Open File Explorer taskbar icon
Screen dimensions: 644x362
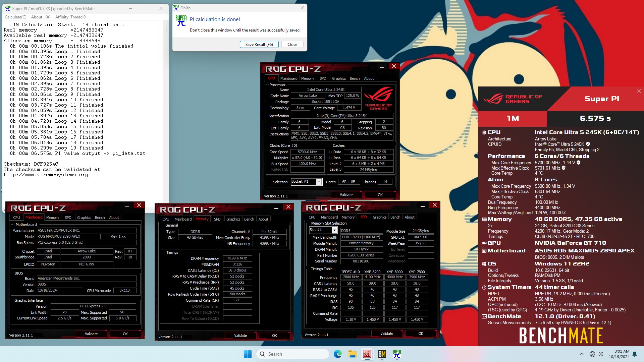(x=352, y=354)
